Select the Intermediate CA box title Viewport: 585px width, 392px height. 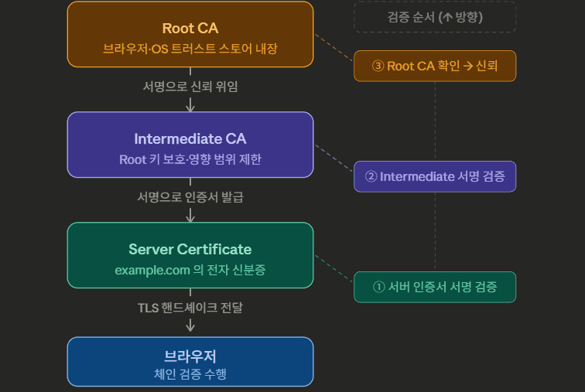point(190,139)
